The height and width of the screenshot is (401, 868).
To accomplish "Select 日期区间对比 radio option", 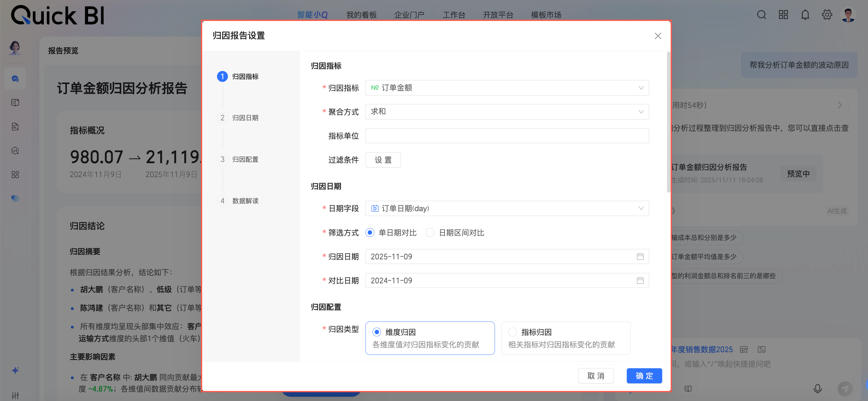I will 430,233.
